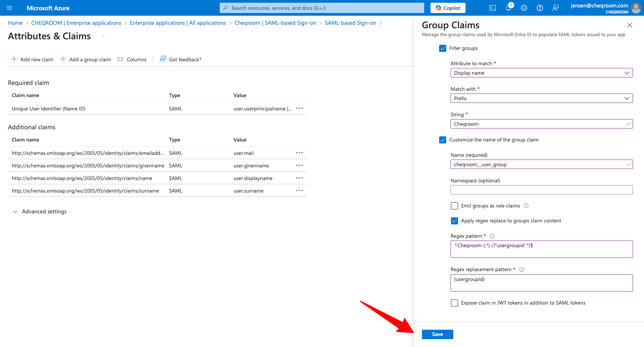
Task: Open the Help question mark icon
Action: (540, 8)
